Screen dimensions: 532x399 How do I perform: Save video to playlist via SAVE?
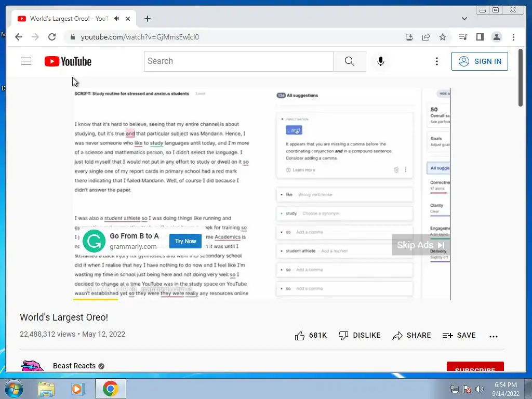click(x=459, y=336)
